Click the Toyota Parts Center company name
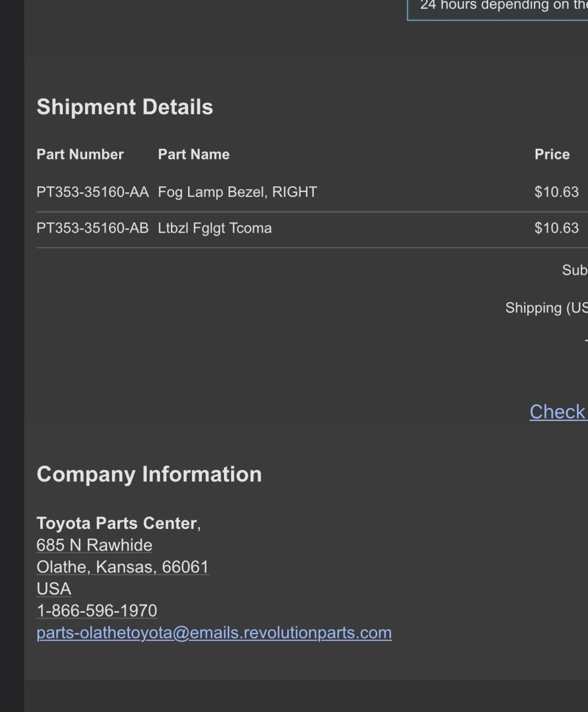This screenshot has height=712, width=588. pos(117,523)
